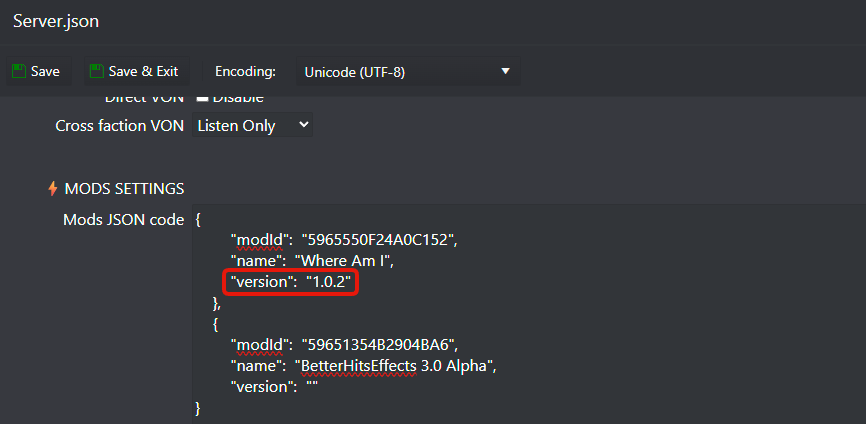This screenshot has width=866, height=424.
Task: Click the Mods JSON code label
Action: click(123, 219)
